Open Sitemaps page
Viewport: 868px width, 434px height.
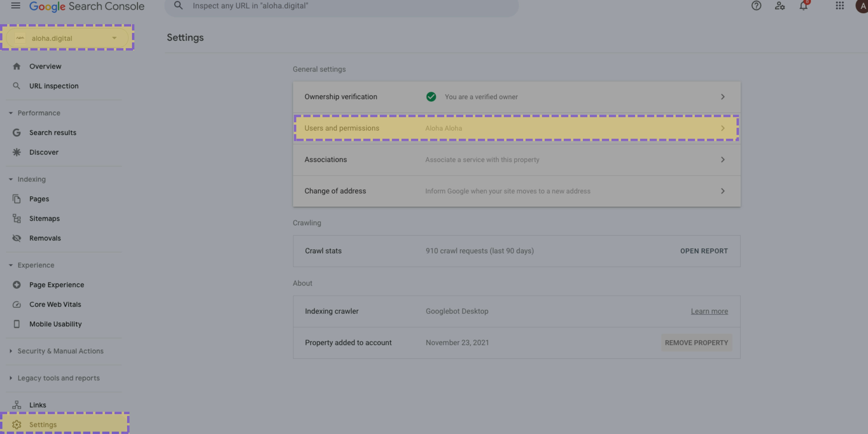44,218
